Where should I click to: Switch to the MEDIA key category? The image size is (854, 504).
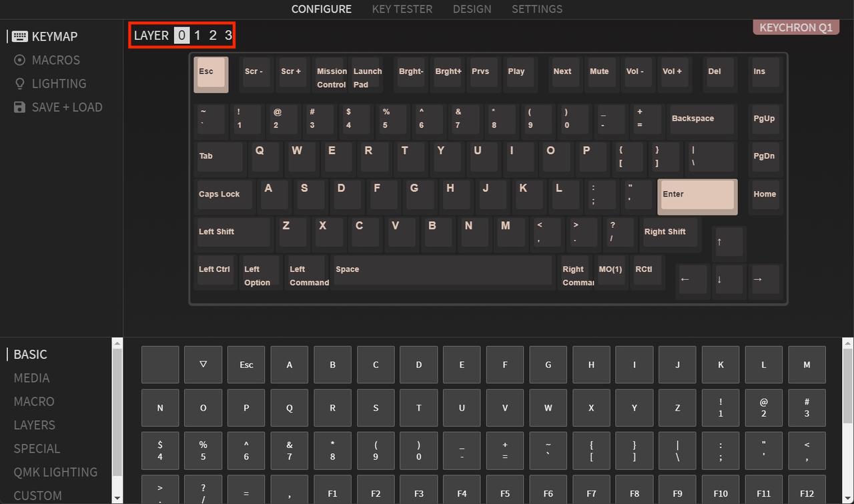click(31, 378)
